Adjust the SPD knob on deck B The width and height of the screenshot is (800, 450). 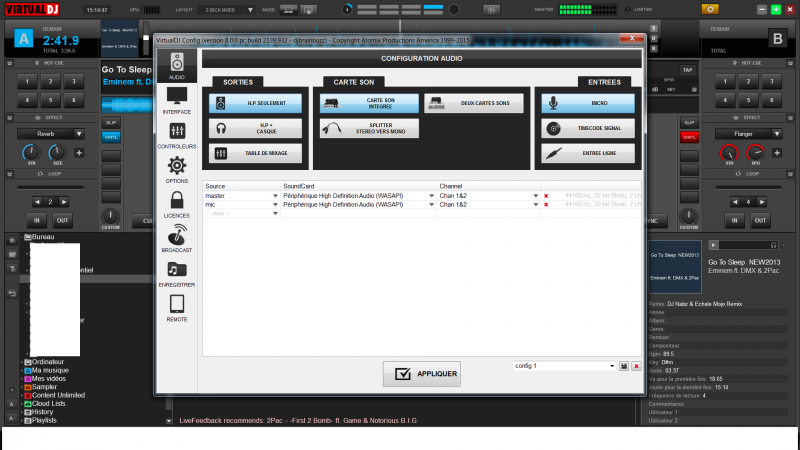click(755, 153)
